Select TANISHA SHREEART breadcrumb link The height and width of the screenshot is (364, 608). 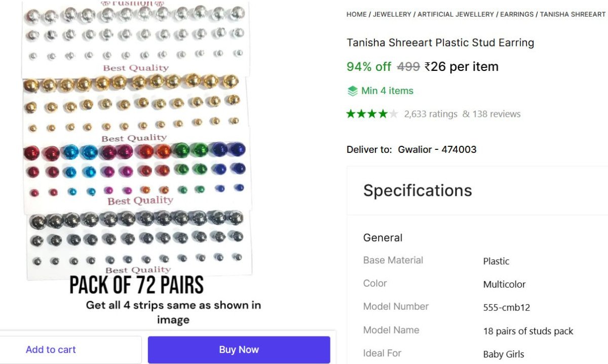(573, 14)
